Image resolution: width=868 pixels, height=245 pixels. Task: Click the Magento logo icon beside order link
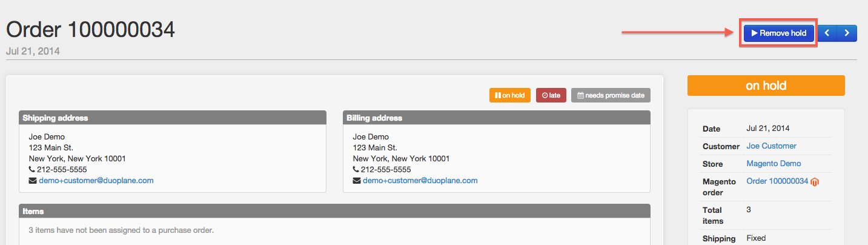[815, 182]
